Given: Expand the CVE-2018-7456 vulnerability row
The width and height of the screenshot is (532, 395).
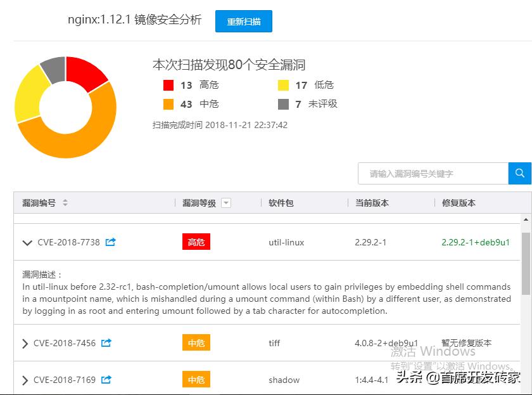Looking at the screenshot, I should click(x=24, y=342).
